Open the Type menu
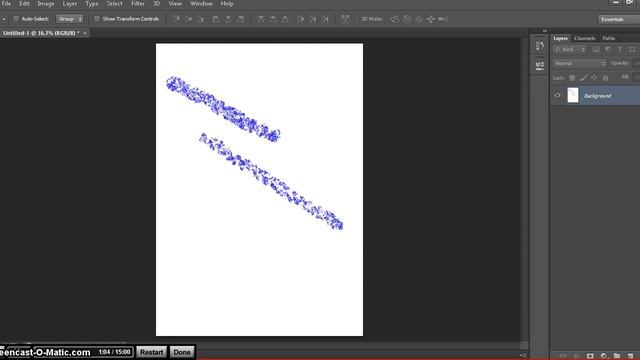Viewport: 640px width, 360px height. pos(92,4)
